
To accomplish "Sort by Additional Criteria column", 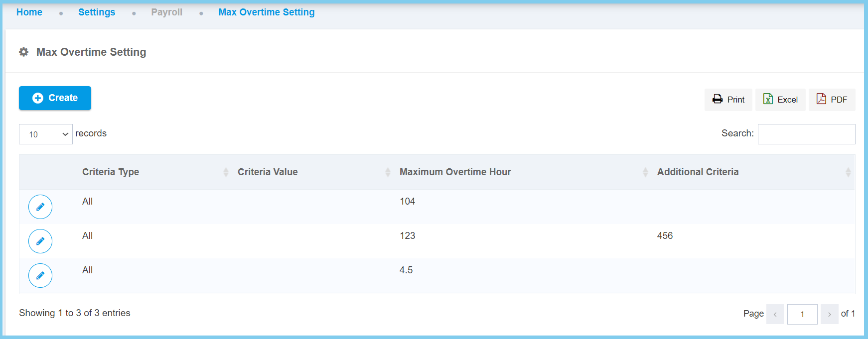I will tap(698, 172).
